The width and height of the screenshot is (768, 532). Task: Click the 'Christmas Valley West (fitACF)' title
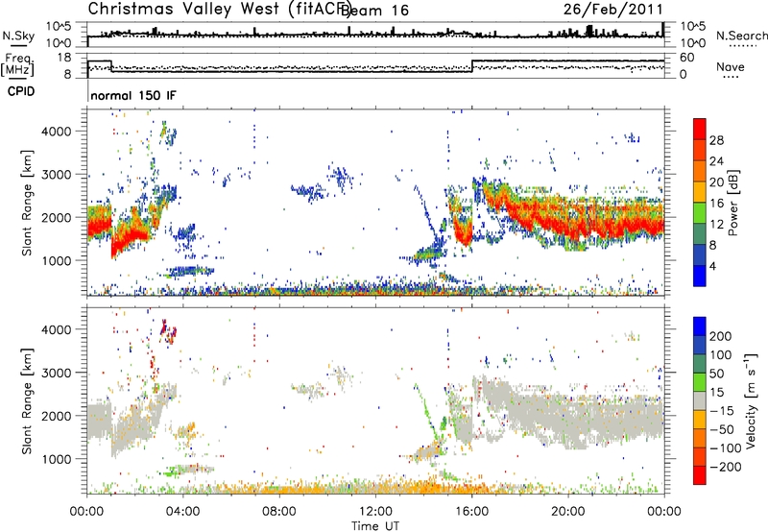coord(219,9)
